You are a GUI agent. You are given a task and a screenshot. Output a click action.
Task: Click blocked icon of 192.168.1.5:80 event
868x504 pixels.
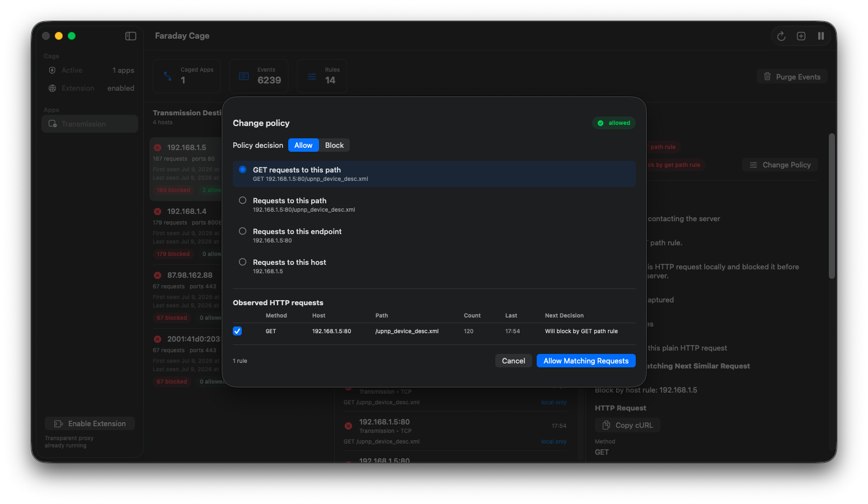(x=348, y=426)
